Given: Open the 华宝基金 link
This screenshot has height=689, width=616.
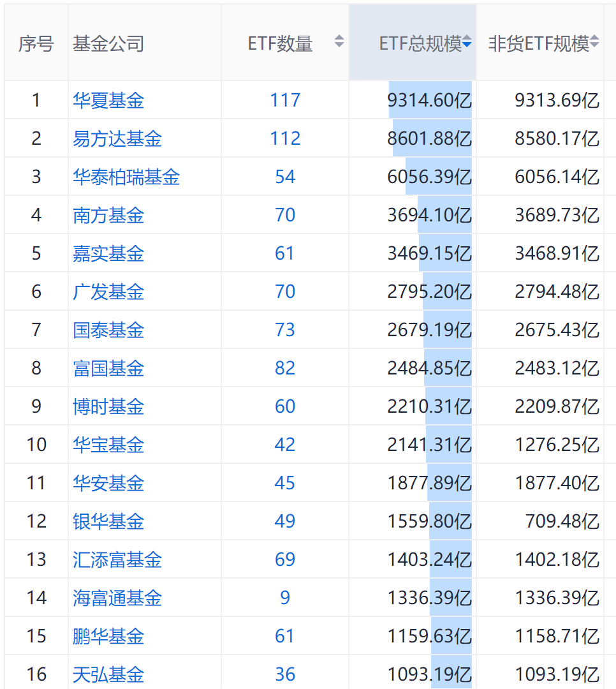Looking at the screenshot, I should coord(108,444).
